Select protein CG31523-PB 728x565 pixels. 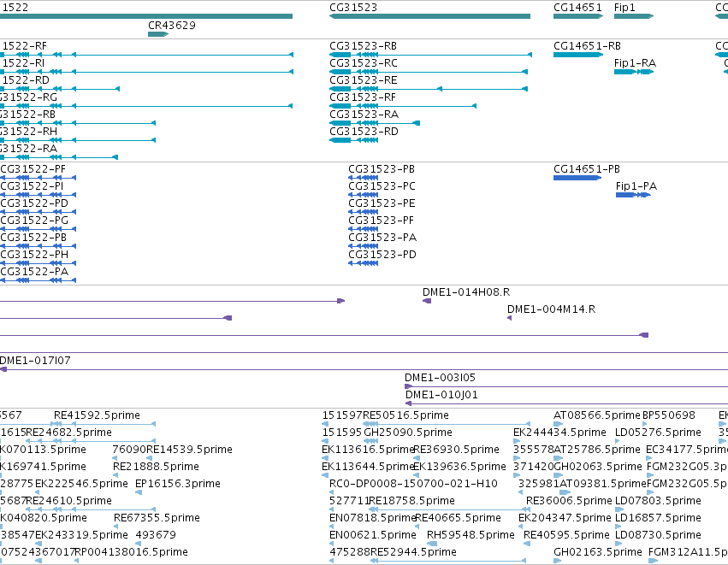click(x=382, y=169)
